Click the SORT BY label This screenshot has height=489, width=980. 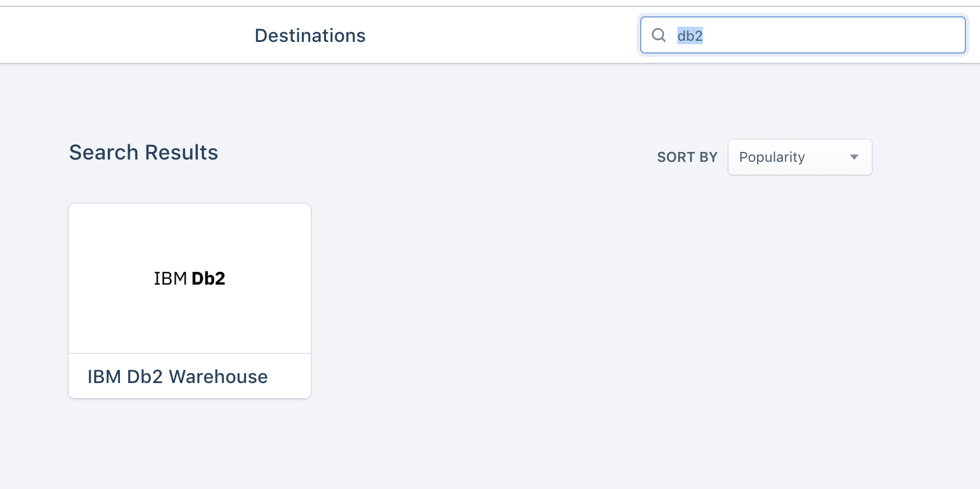coord(687,157)
